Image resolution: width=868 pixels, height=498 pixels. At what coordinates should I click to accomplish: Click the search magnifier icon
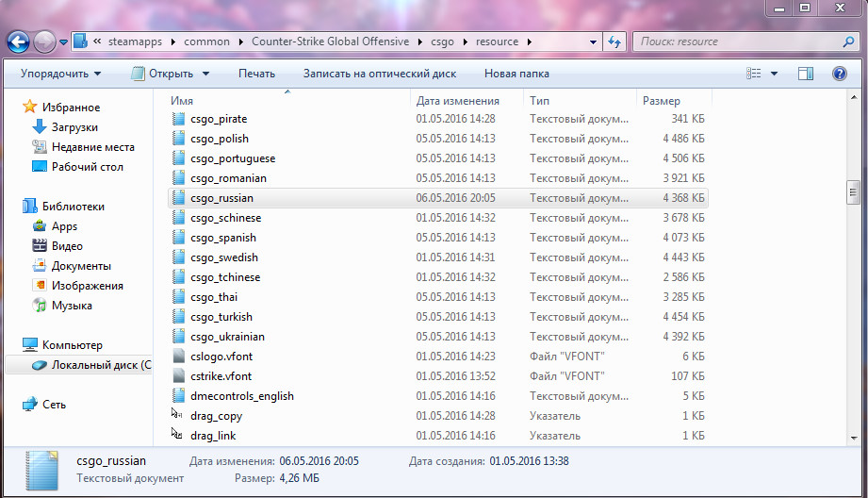click(848, 41)
